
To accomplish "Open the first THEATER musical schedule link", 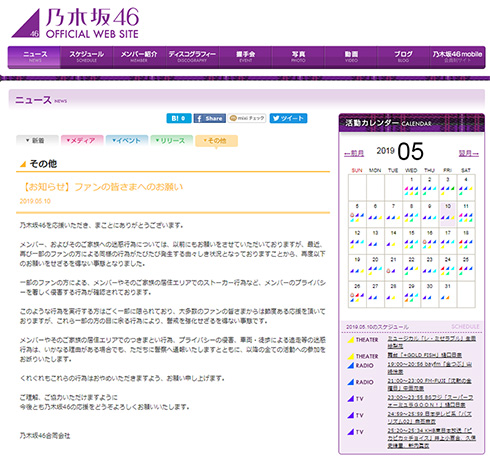I will [431, 342].
